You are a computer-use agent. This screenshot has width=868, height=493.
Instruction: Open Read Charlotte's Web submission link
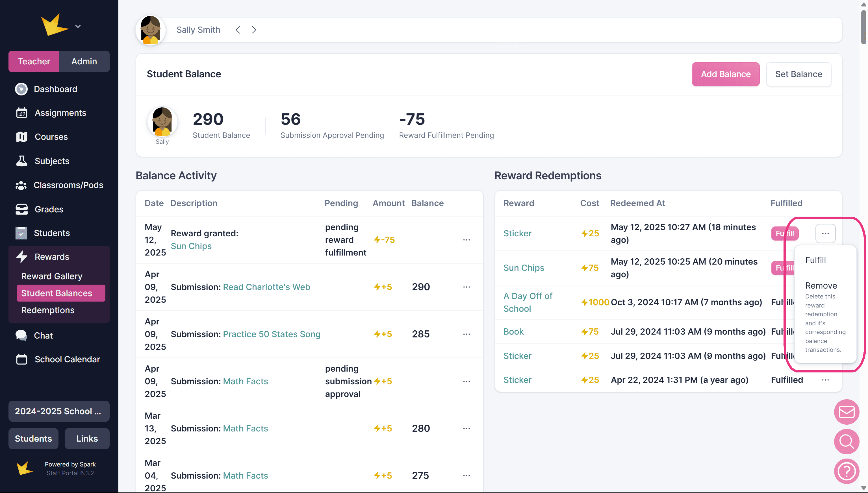266,287
